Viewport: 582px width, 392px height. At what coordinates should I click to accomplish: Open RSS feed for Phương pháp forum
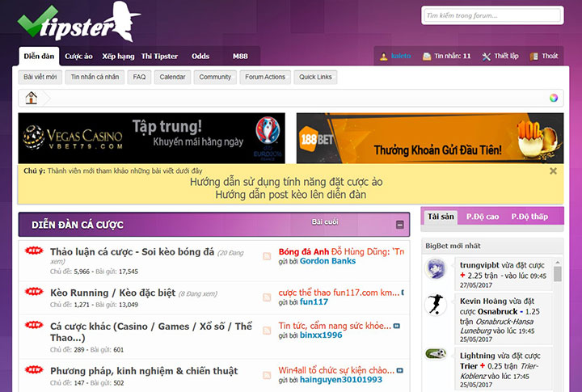tap(267, 375)
